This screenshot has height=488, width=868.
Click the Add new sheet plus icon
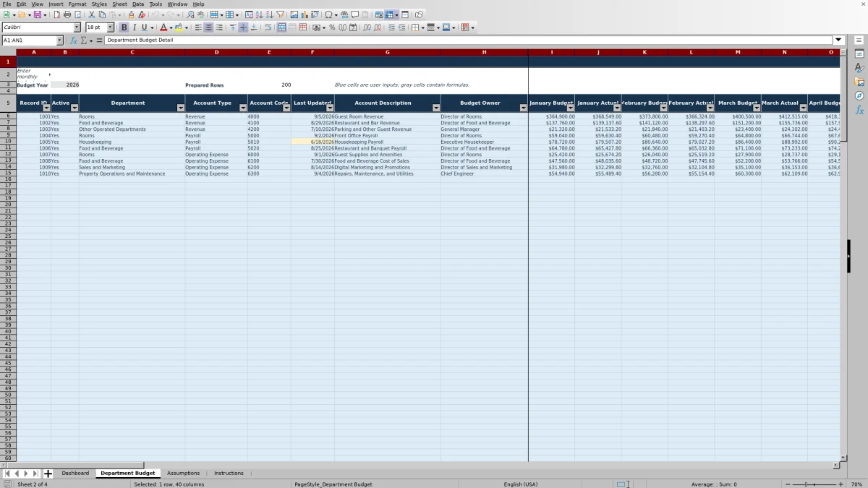coord(48,474)
